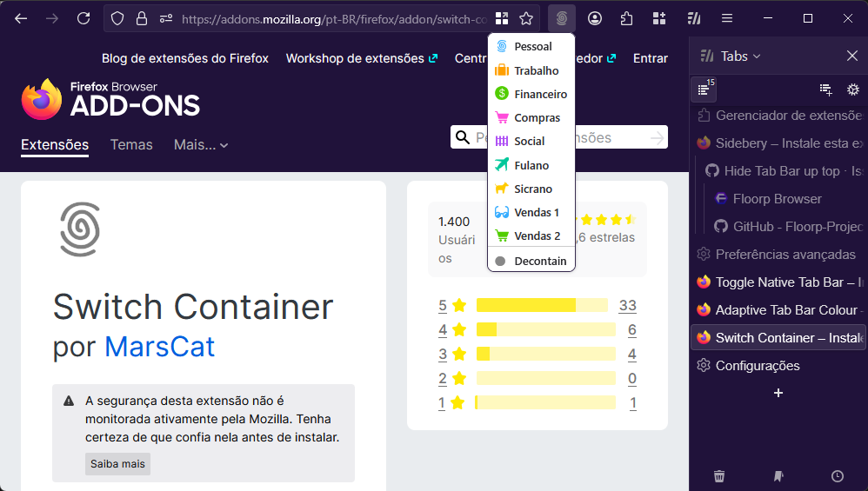Select the Toggle Native Tab Bar tab
868x491 pixels.
[778, 282]
